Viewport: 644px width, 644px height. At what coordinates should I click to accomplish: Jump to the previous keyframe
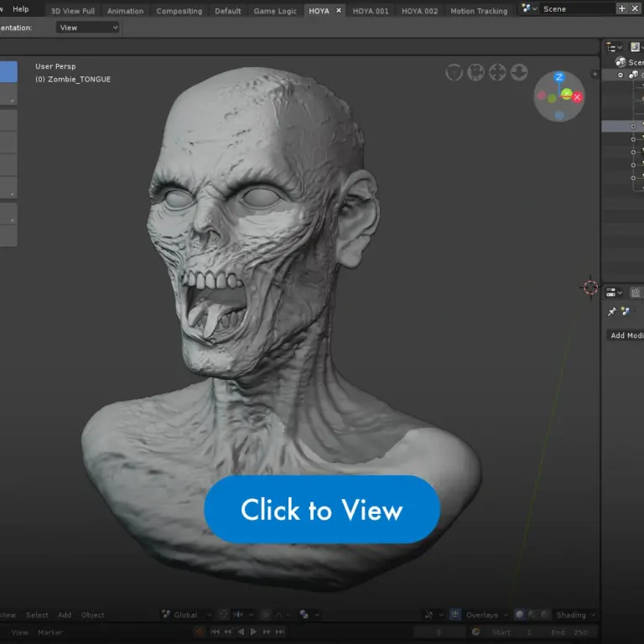pyautogui.click(x=228, y=631)
